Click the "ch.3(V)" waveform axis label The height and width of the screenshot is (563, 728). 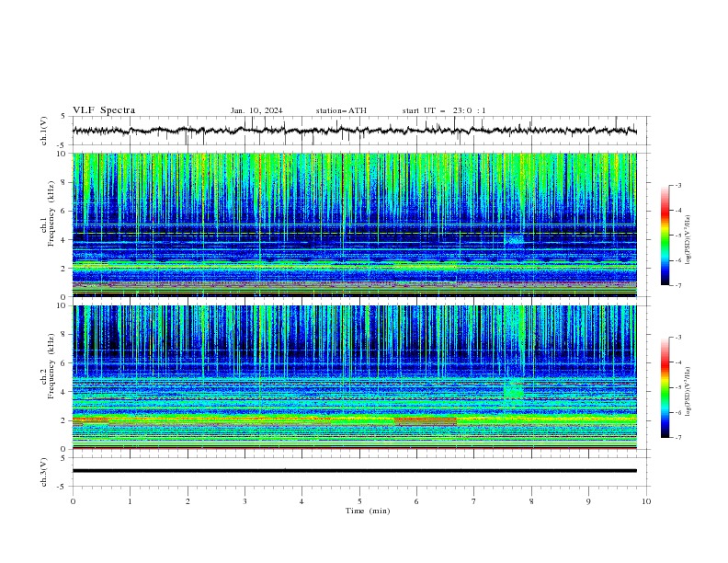(x=44, y=472)
